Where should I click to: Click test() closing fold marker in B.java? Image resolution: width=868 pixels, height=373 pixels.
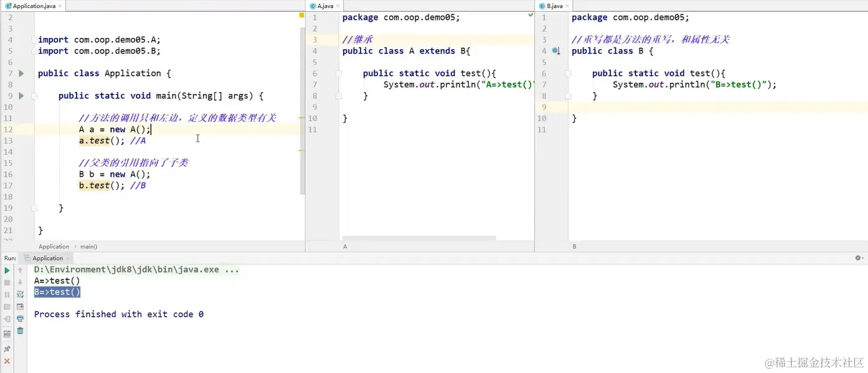[568, 96]
